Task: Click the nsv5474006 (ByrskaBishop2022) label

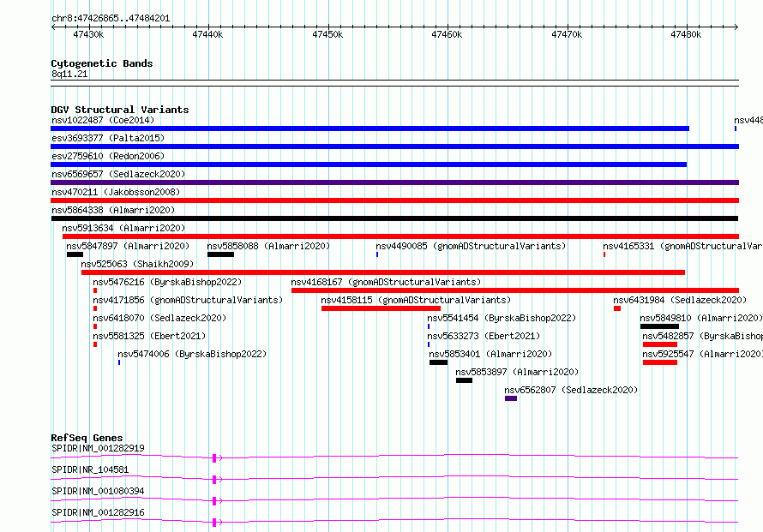Action: point(192,354)
